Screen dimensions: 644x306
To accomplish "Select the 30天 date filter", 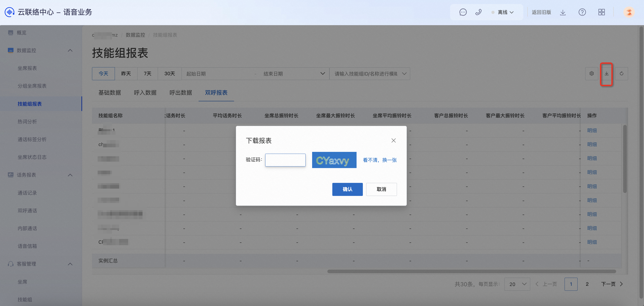I will [x=169, y=74].
